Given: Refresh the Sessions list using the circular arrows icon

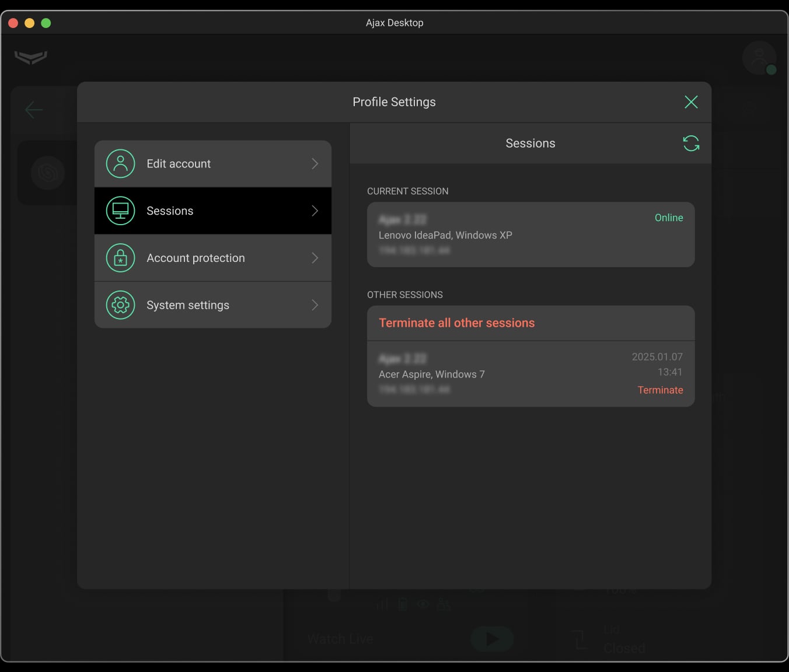Looking at the screenshot, I should tap(691, 143).
